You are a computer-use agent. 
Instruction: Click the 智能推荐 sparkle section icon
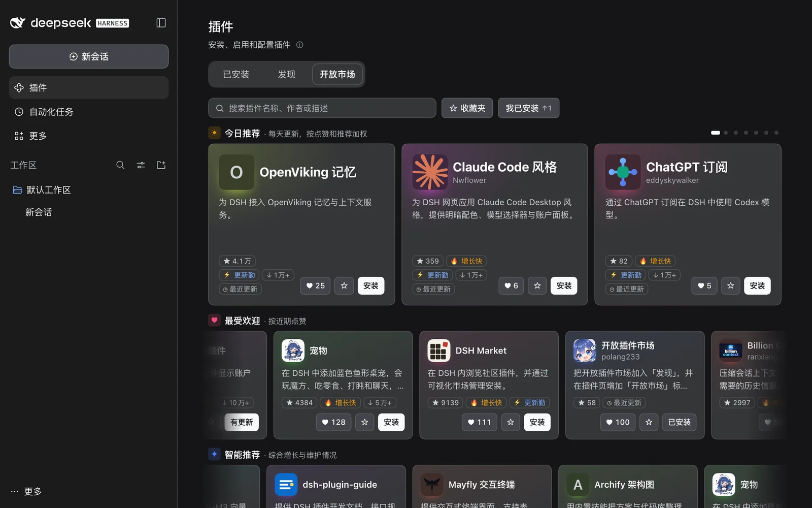pos(214,454)
